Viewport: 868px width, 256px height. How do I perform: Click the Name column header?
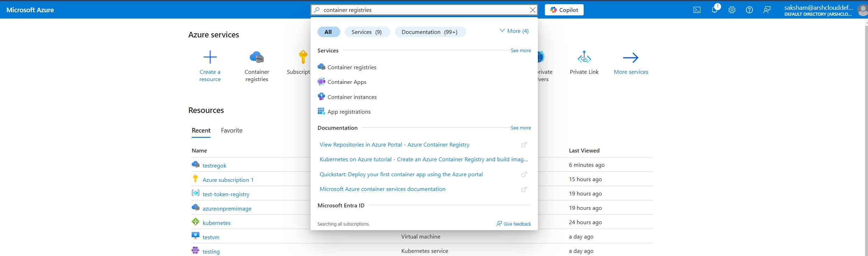[x=199, y=150]
